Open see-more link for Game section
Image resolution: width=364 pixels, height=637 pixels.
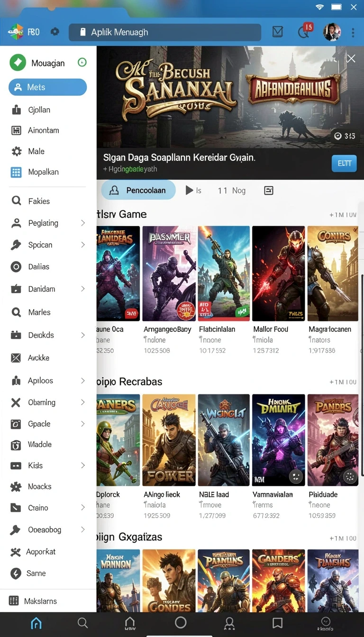[x=343, y=215]
